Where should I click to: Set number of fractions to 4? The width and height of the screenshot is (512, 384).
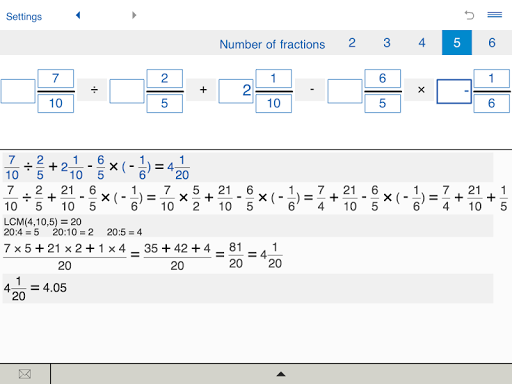(x=422, y=43)
